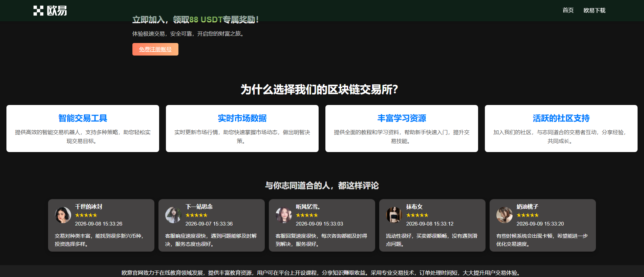Image resolution: width=644 pixels, height=277 pixels.
Task: Select the 丰富学习资源 feature heading
Action: [402, 118]
